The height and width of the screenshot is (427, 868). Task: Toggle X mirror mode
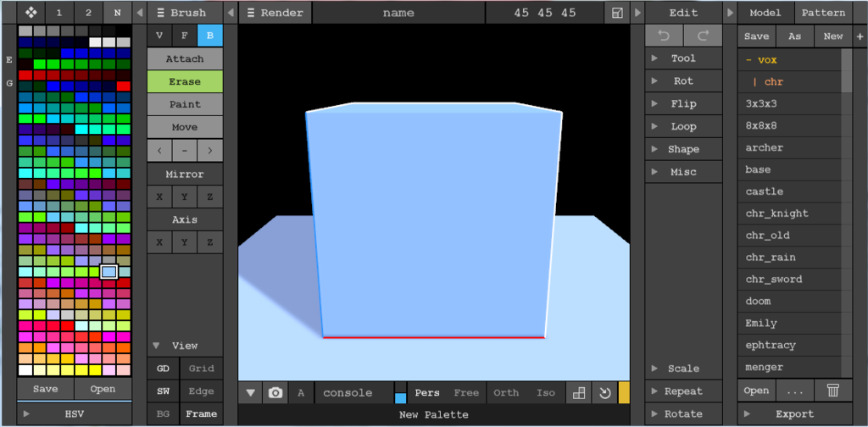coord(159,197)
